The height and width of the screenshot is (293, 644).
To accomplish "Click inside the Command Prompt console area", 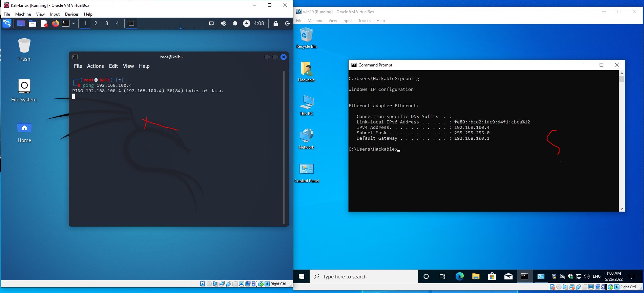I will coord(484,141).
